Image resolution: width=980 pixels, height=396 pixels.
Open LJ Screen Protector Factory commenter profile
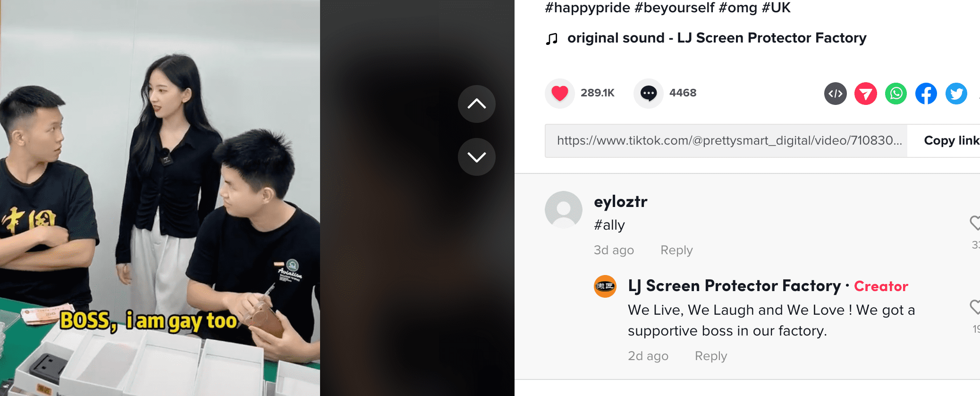pos(734,286)
